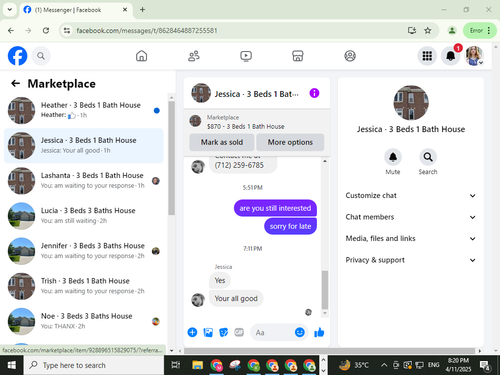Screen dimensions: 500x375
Task: Open Trish - 3 Beds 1 Bath House chat
Action: tap(84, 286)
